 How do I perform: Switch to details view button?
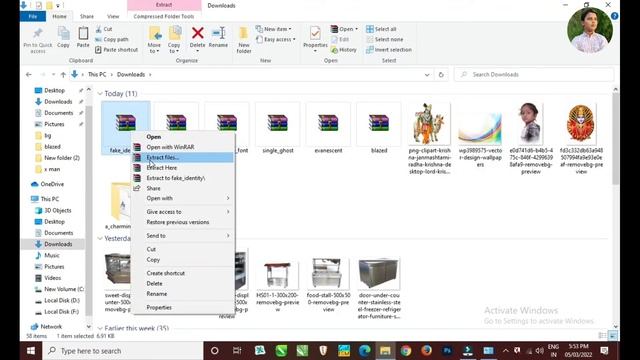(x=602, y=336)
